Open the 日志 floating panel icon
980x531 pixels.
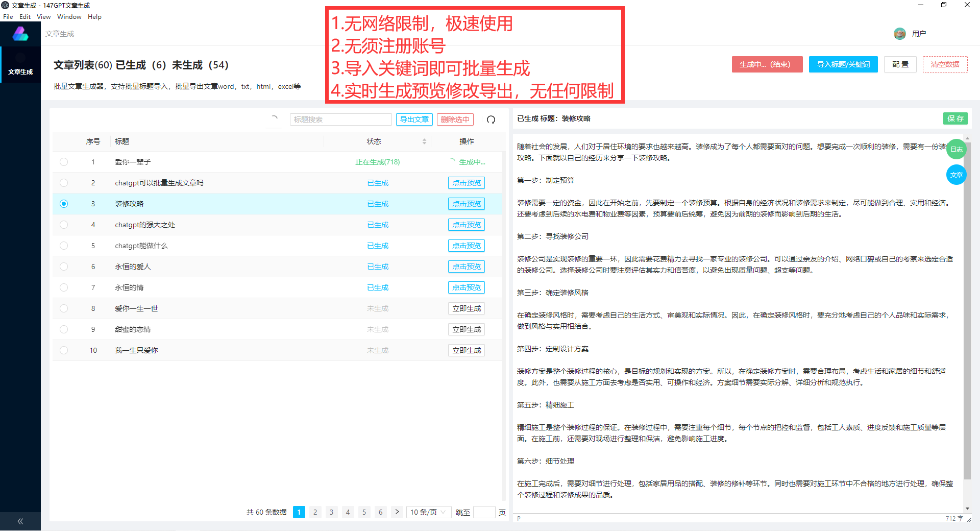point(957,149)
